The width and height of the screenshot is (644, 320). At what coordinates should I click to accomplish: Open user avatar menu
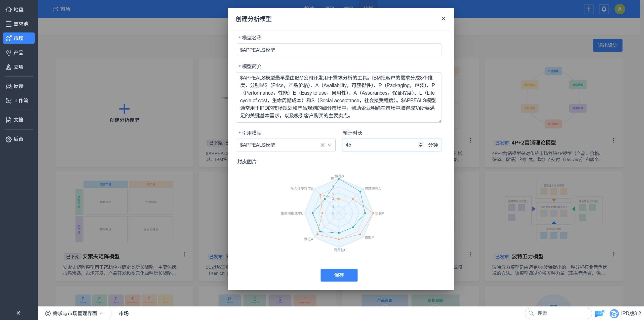pos(620,9)
